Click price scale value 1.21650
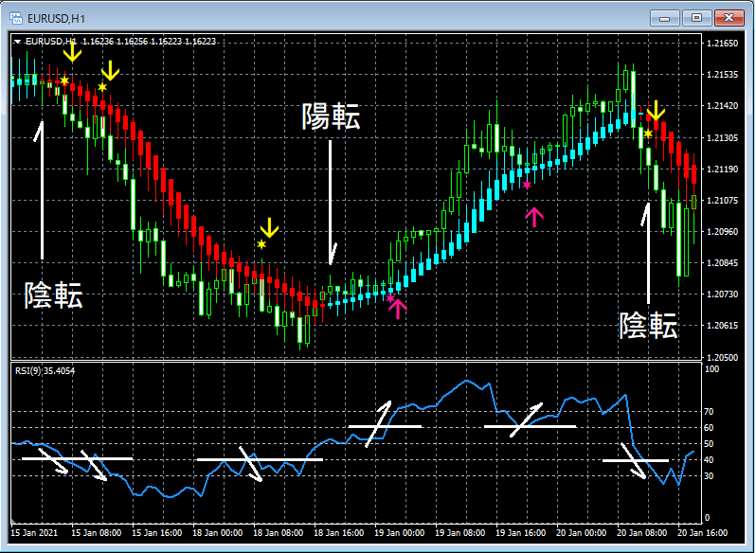The image size is (756, 553). pos(722,44)
